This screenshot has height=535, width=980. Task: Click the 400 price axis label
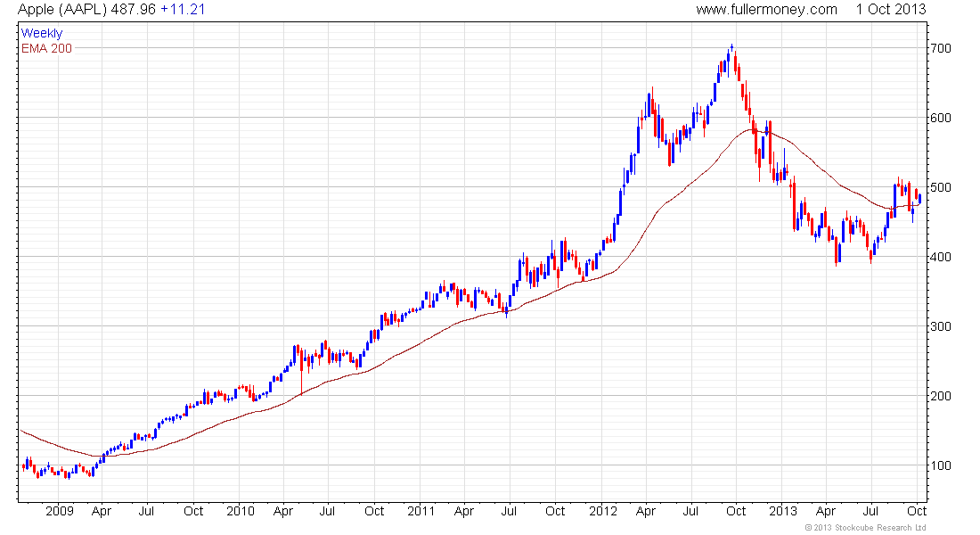941,257
